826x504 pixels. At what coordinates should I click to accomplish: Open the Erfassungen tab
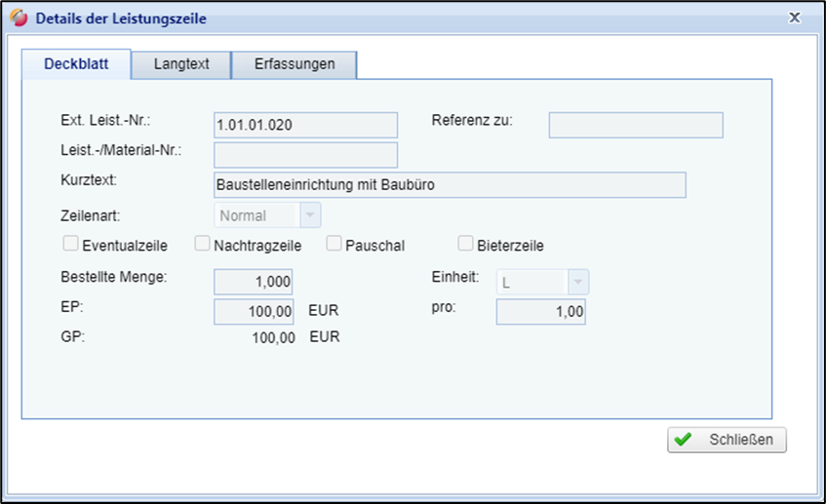point(295,64)
